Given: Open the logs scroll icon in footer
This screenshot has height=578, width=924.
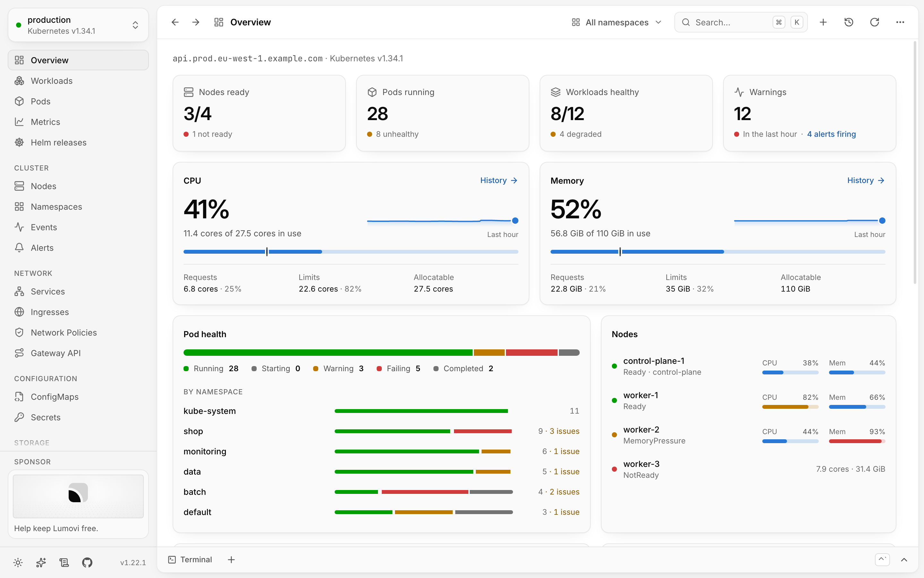Looking at the screenshot, I should [x=64, y=562].
